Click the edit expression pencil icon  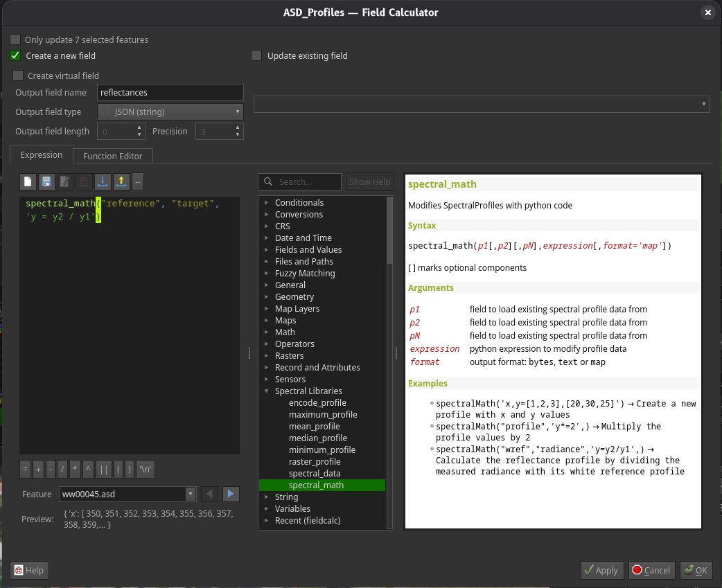pyautogui.click(x=65, y=181)
